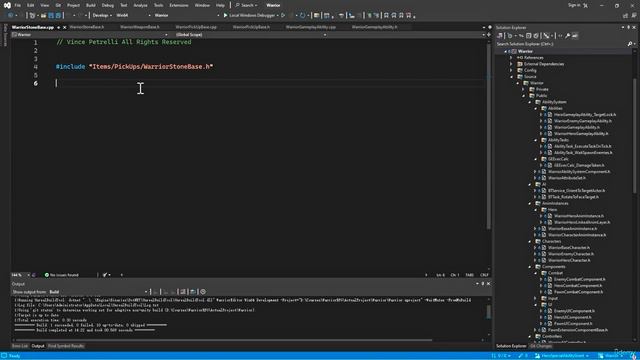
Task: Click the include line in code editor
Action: coord(134,67)
